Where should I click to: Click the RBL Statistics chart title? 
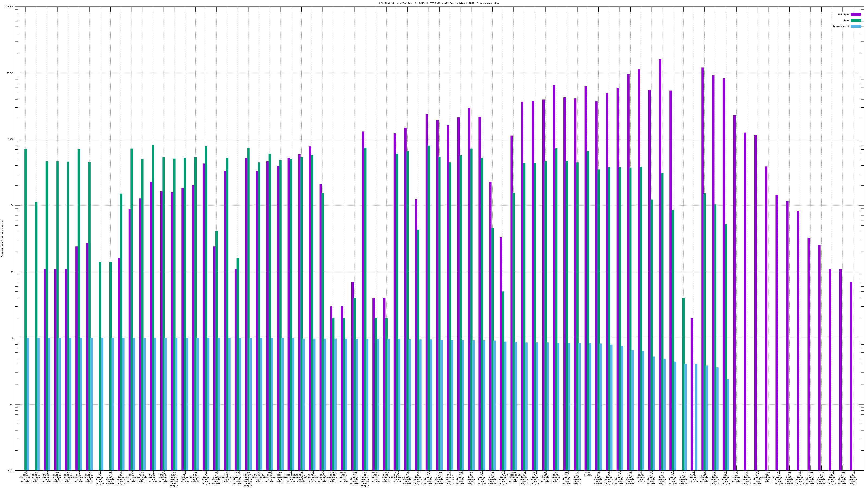pos(439,3)
